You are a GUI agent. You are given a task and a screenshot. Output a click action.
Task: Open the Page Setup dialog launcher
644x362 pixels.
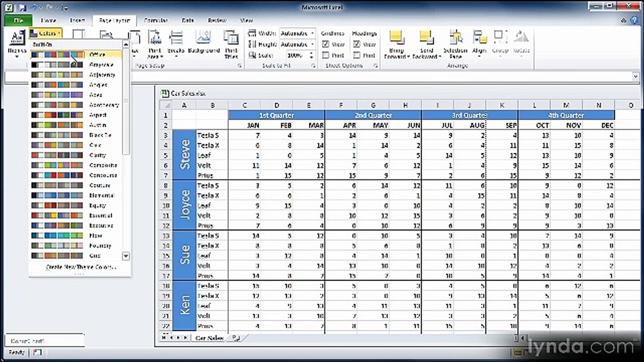tap(239, 66)
